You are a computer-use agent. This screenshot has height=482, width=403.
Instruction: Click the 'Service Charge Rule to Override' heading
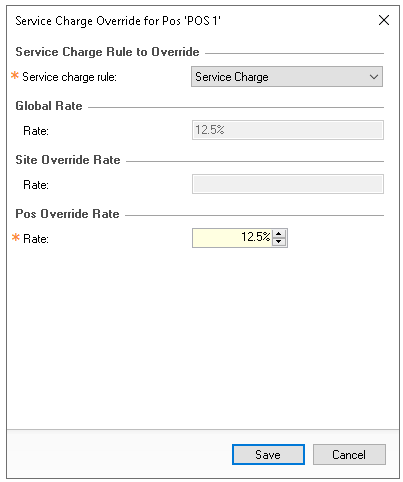(107, 52)
